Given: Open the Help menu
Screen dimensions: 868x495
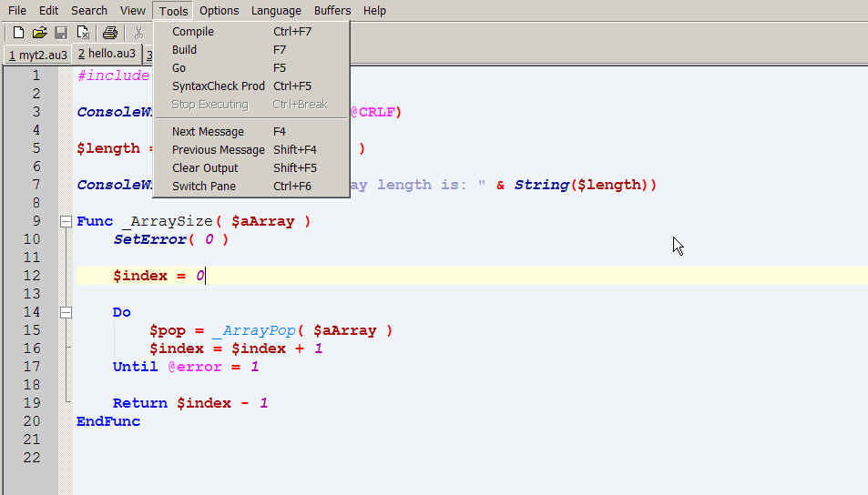Looking at the screenshot, I should point(374,11).
